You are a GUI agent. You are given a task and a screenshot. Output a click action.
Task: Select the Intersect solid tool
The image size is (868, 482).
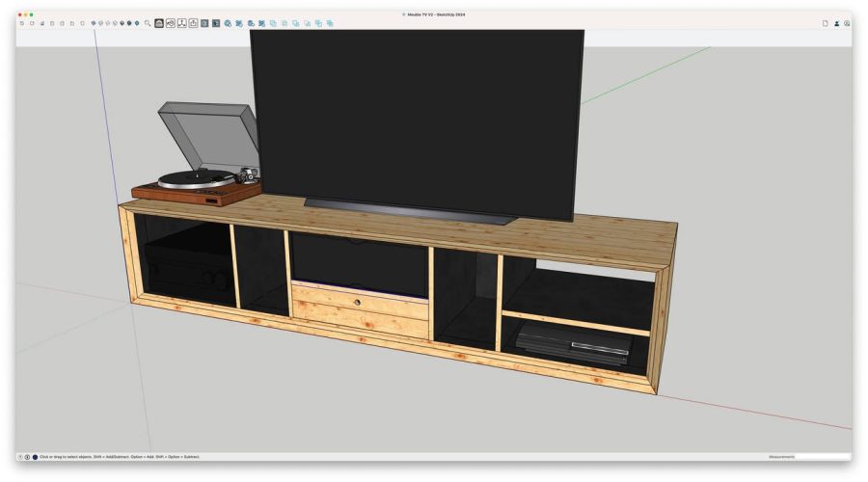tap(285, 23)
